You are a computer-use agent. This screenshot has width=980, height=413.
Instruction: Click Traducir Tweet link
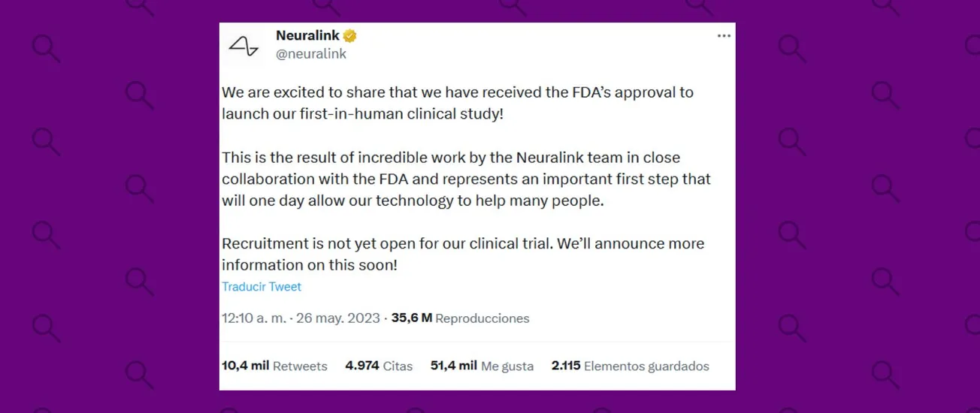(x=262, y=287)
